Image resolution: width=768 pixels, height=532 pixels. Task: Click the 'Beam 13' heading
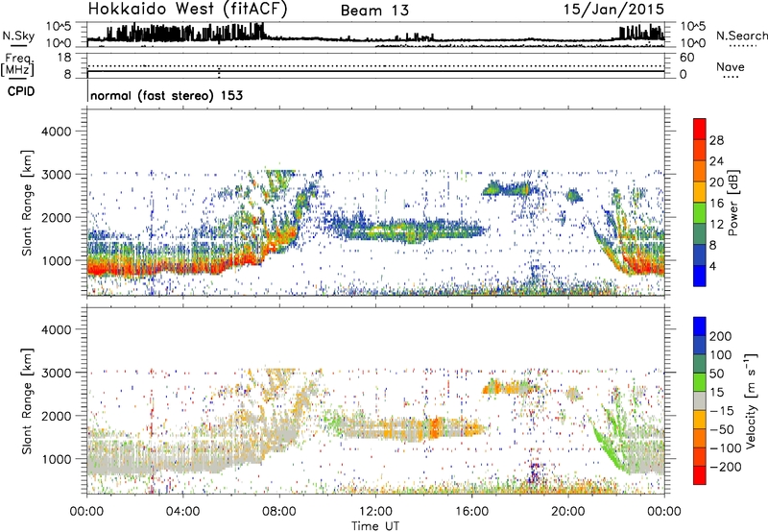click(374, 11)
